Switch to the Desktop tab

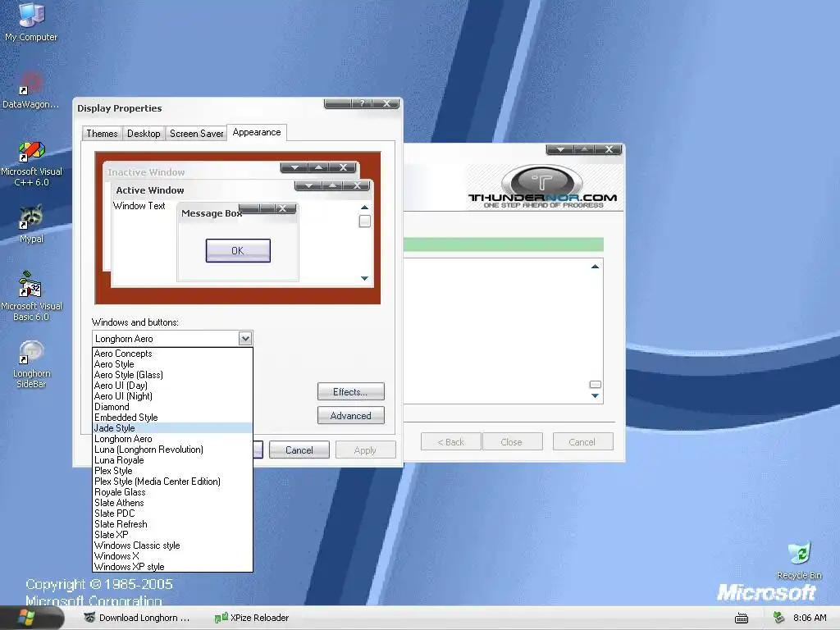144,134
